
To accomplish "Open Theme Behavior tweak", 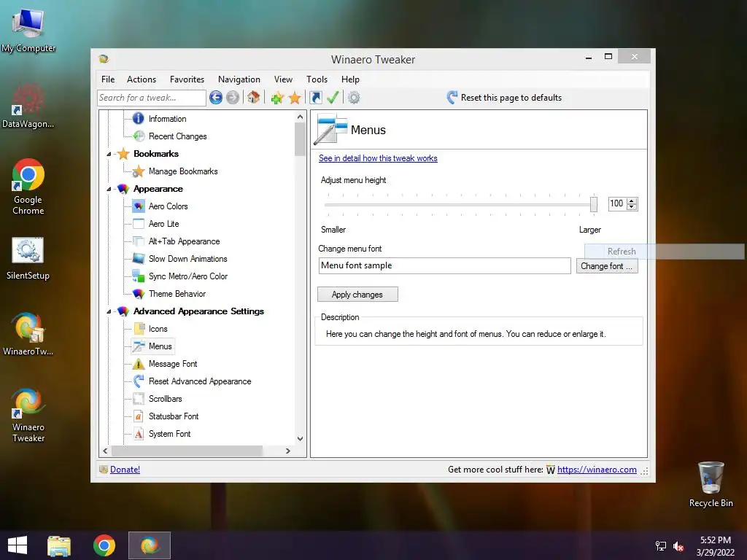I will point(177,294).
